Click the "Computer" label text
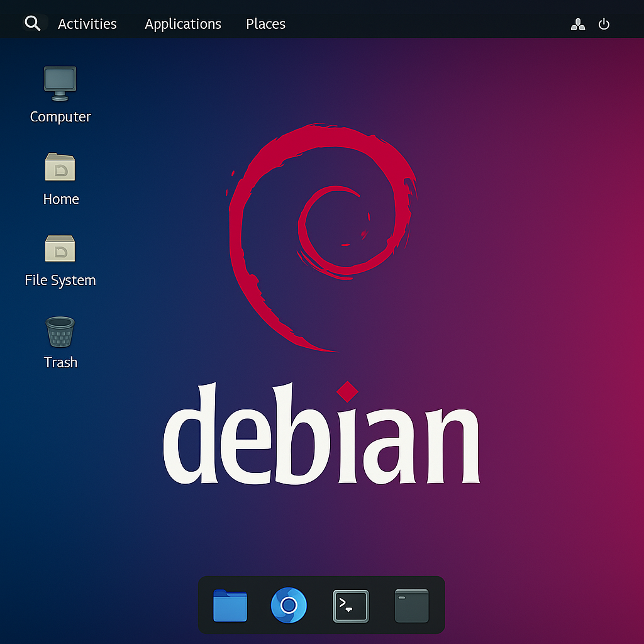Image resolution: width=644 pixels, height=644 pixels. [60, 117]
